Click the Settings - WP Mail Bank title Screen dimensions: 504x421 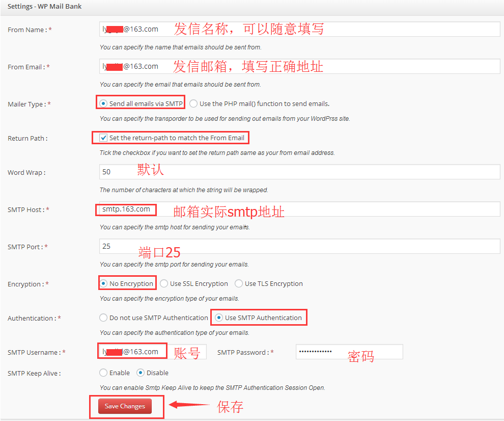(x=45, y=7)
